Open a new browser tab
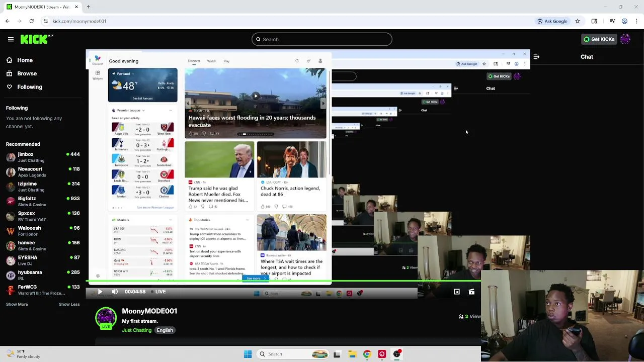644x362 pixels. (x=88, y=7)
